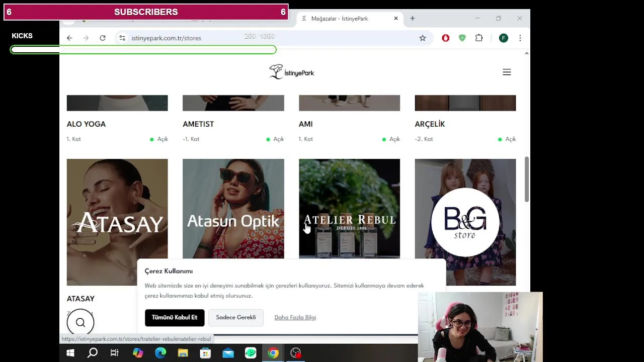644x362 pixels.
Task: Open the red Opera-style extension icon
Action: [445, 38]
